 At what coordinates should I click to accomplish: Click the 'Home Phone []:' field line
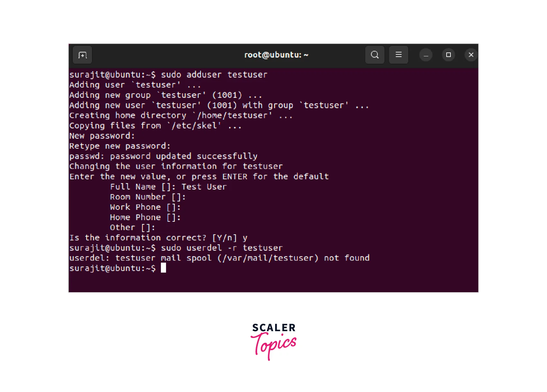(145, 218)
